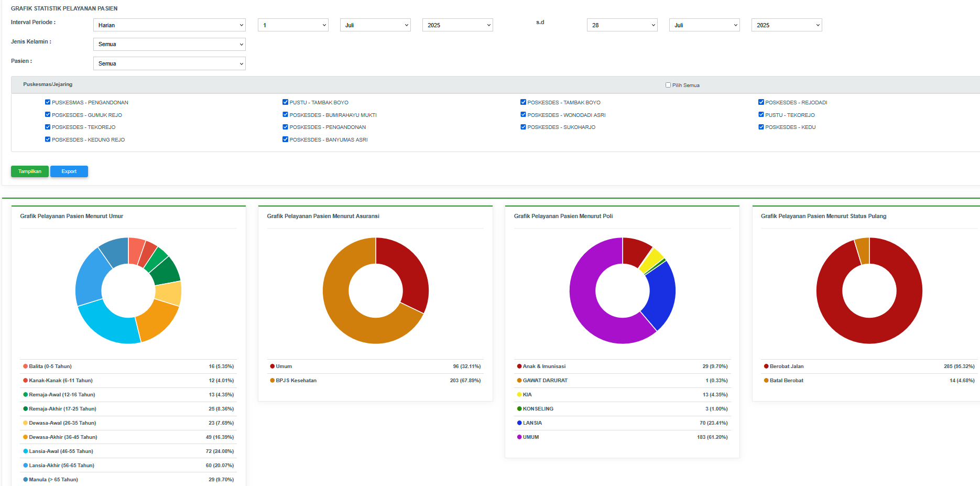Viewport: 980px width, 486px height.
Task: Expand the Pasien dropdown
Action: (x=169, y=63)
